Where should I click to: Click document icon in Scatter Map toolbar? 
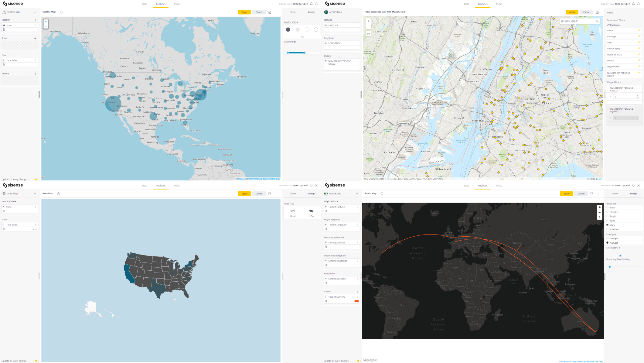pos(270,12)
